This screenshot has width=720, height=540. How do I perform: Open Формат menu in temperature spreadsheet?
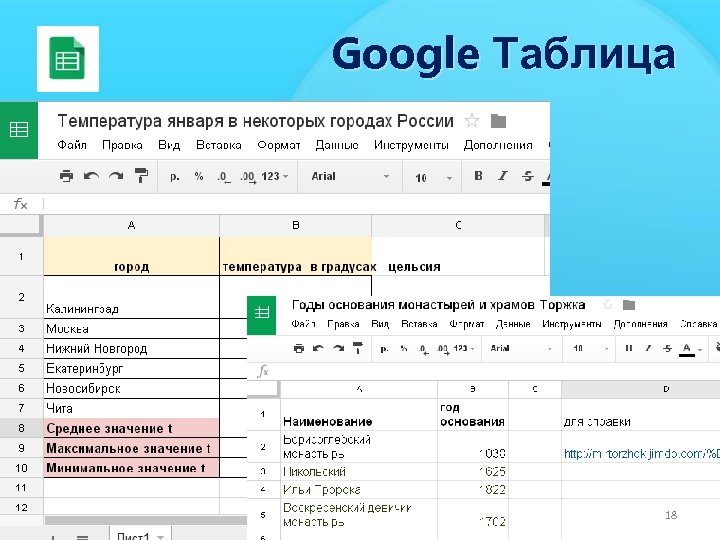tap(279, 145)
